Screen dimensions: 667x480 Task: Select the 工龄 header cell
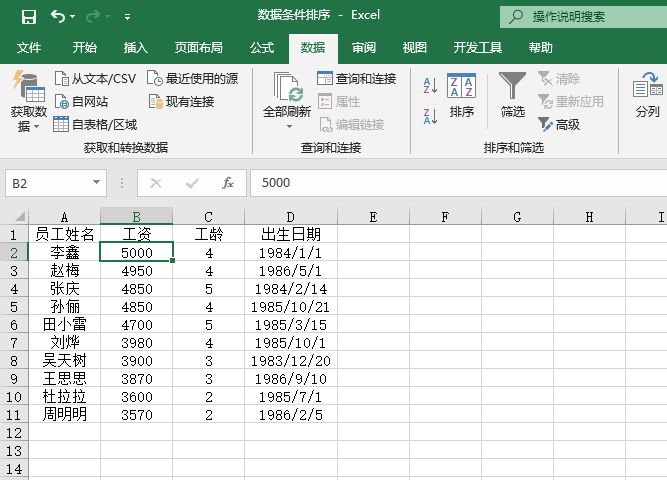click(208, 234)
